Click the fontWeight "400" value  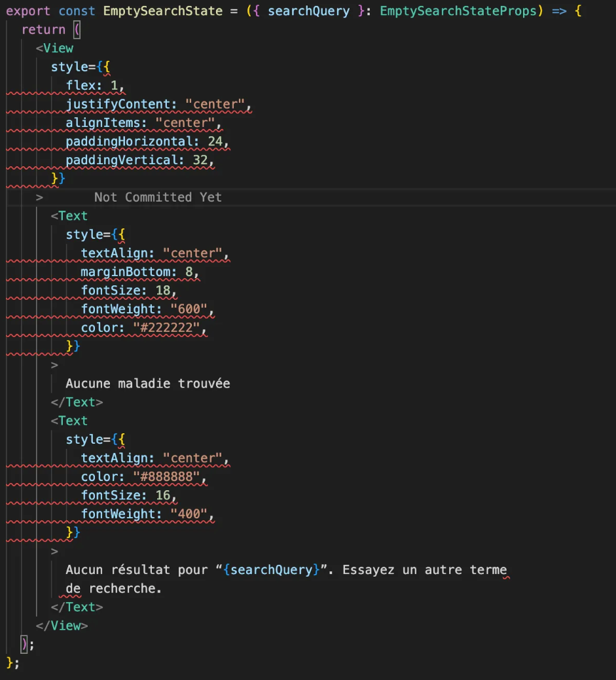tap(189, 514)
